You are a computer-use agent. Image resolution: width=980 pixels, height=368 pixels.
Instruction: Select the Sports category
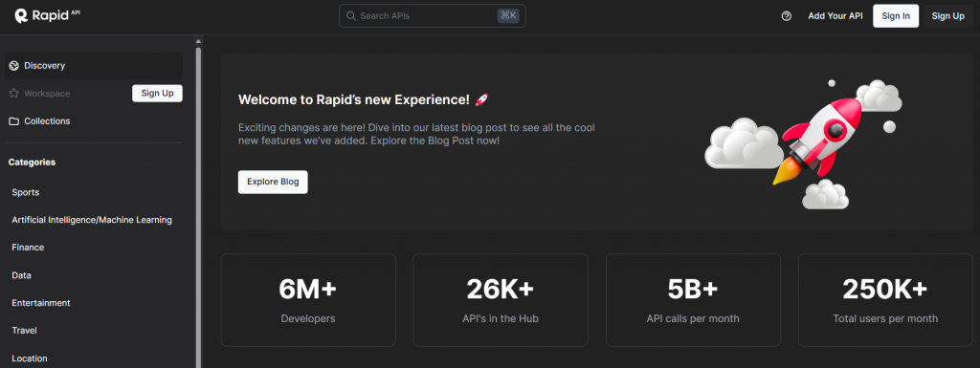[x=26, y=192]
